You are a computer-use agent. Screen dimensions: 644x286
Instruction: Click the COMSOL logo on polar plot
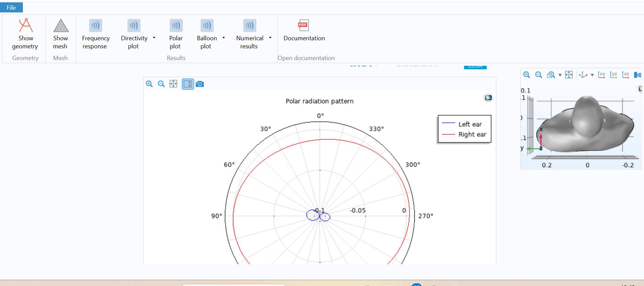(x=488, y=98)
